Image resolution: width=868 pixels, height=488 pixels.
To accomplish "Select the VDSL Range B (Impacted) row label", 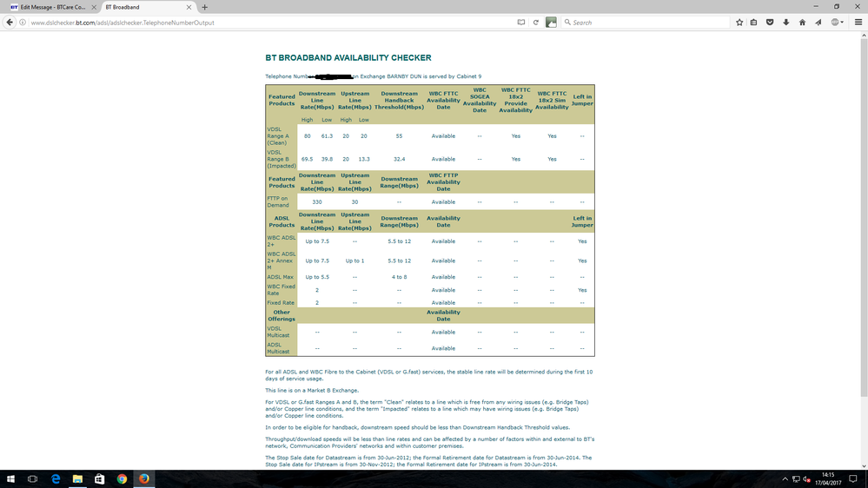I will tap(282, 159).
